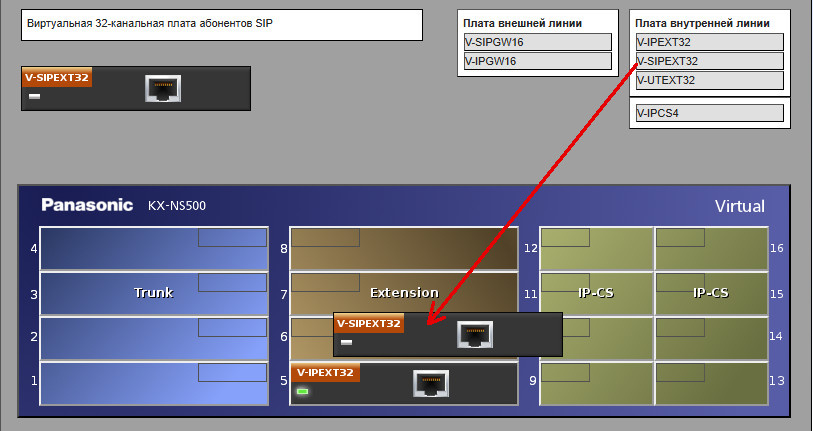Click RJ45 port icon on V-IPEXT32 card

(x=431, y=384)
